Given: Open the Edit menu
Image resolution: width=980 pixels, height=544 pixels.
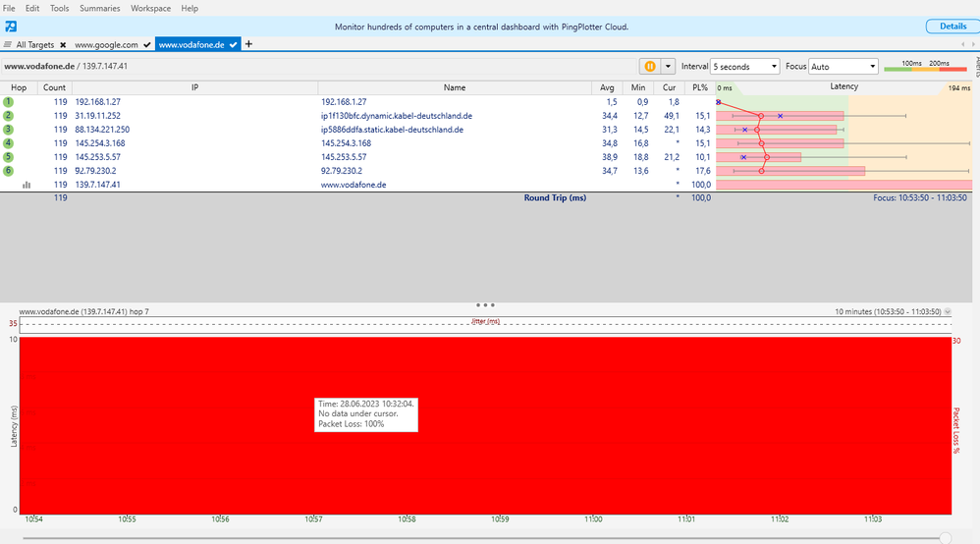Looking at the screenshot, I should pos(32,8).
